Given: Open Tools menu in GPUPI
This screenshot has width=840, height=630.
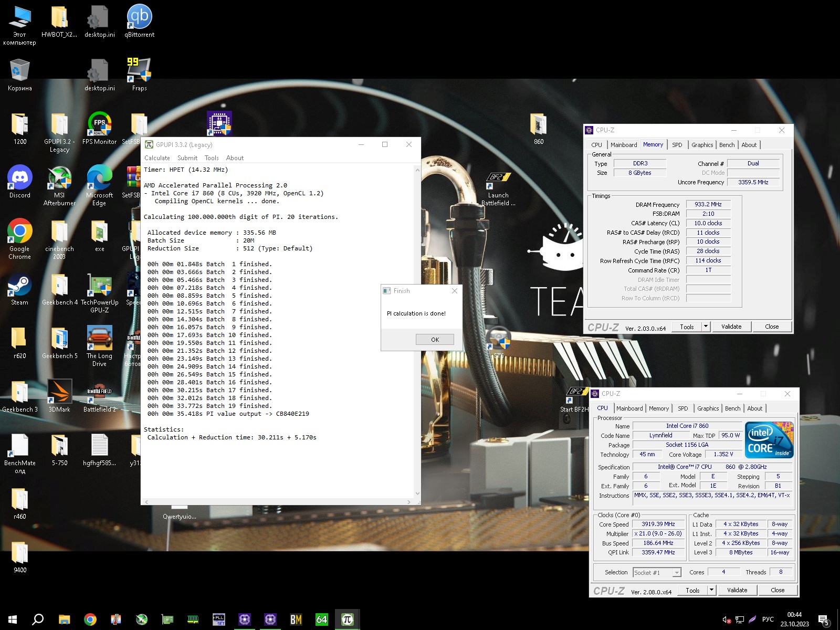Looking at the screenshot, I should click(x=212, y=157).
